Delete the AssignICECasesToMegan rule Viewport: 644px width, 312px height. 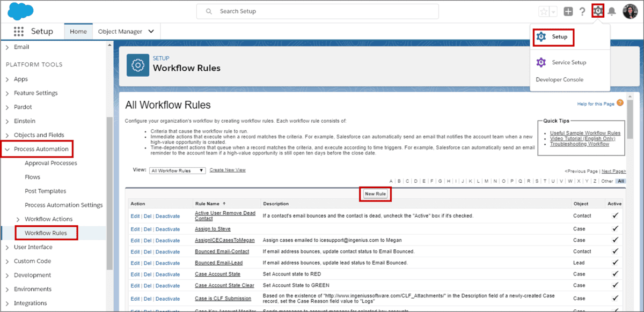coord(148,241)
